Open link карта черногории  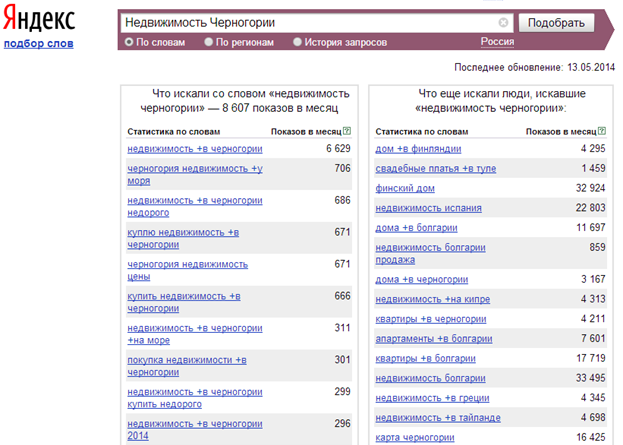[415, 437]
